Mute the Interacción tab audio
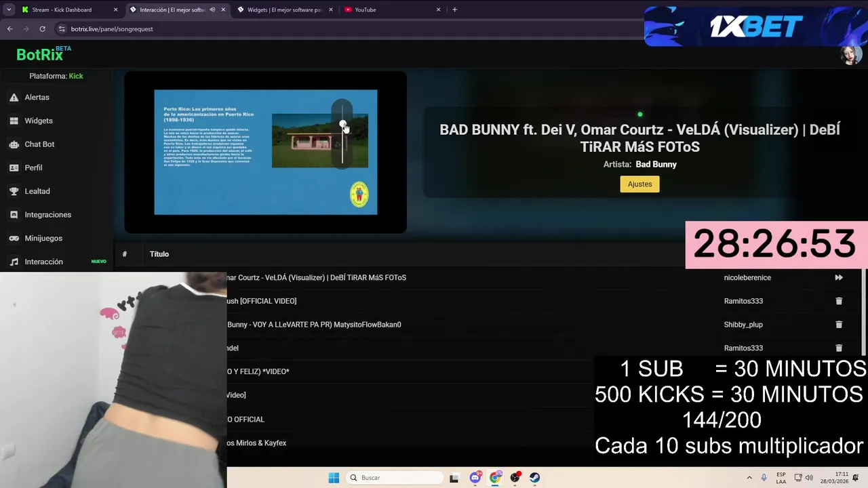The height and width of the screenshot is (488, 868). (212, 9)
